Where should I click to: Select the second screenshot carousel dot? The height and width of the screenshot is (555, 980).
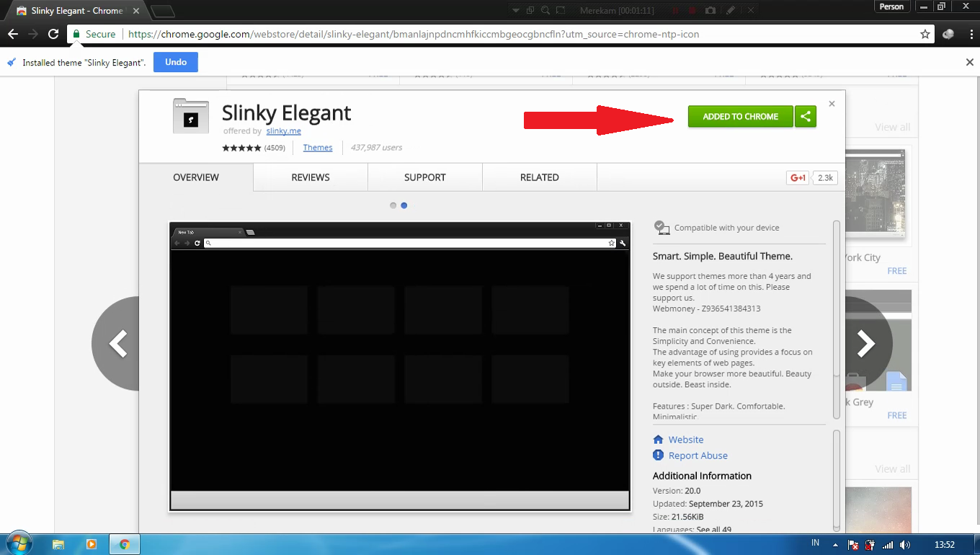(x=404, y=205)
